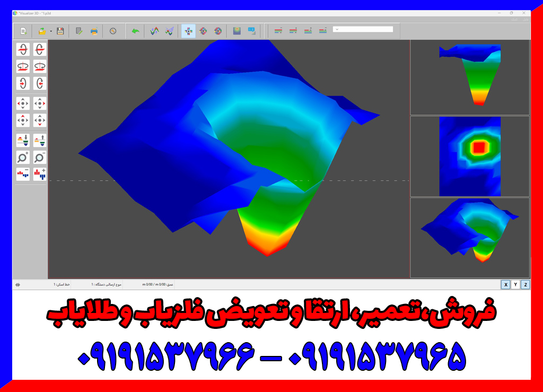Click the New document icon
The width and height of the screenshot is (543, 392).
click(x=23, y=31)
